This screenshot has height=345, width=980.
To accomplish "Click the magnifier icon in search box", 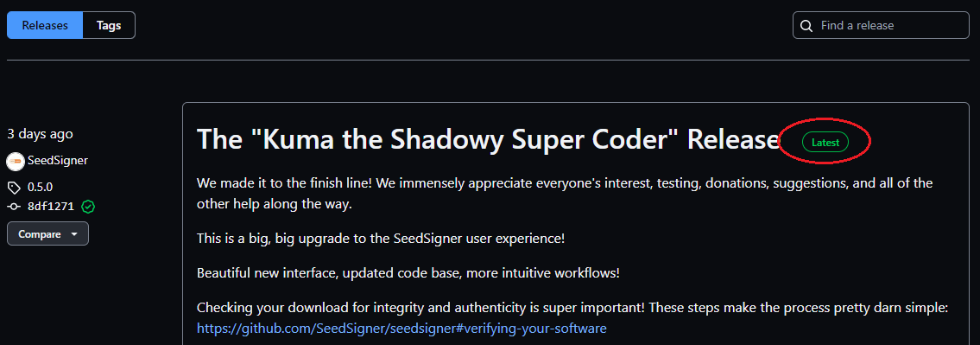I will [x=806, y=26].
